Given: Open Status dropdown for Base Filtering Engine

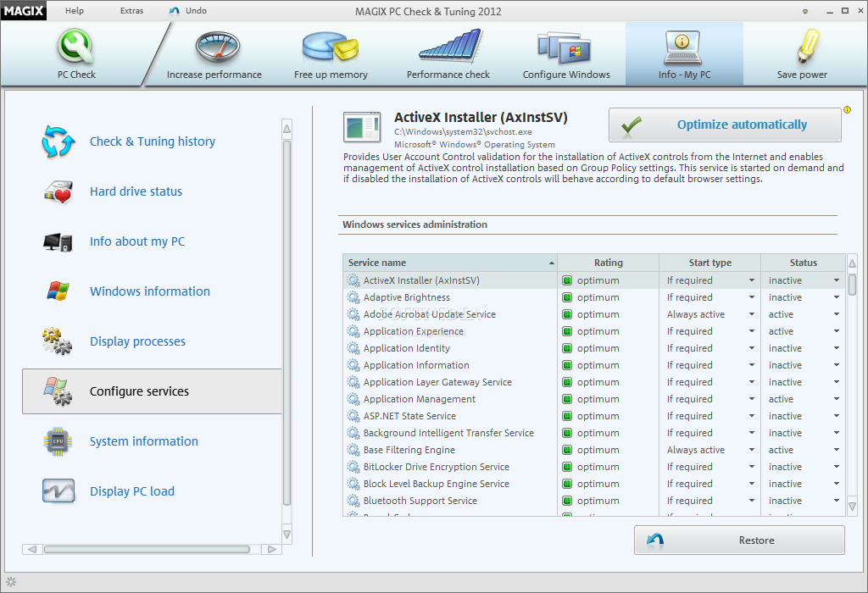Looking at the screenshot, I should point(837,450).
